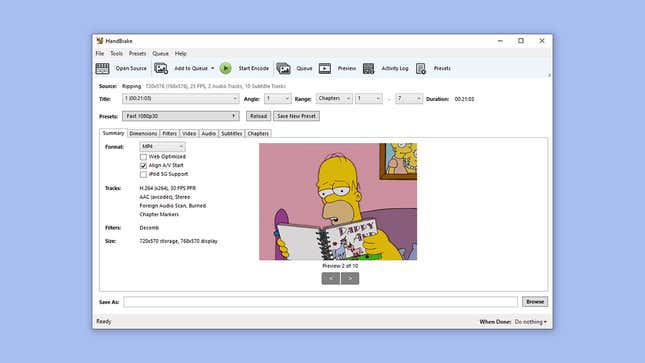This screenshot has width=645, height=363.
Task: Click the Ready status text
Action: [104, 321]
